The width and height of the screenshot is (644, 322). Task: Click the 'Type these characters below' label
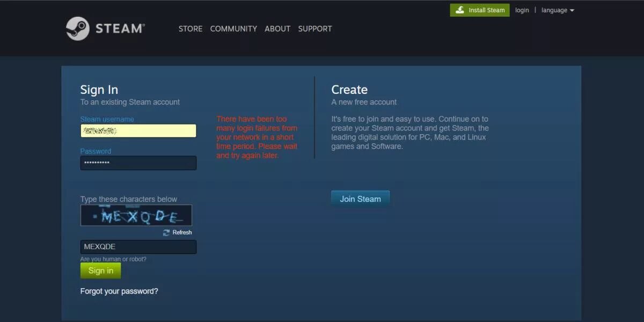[129, 199]
